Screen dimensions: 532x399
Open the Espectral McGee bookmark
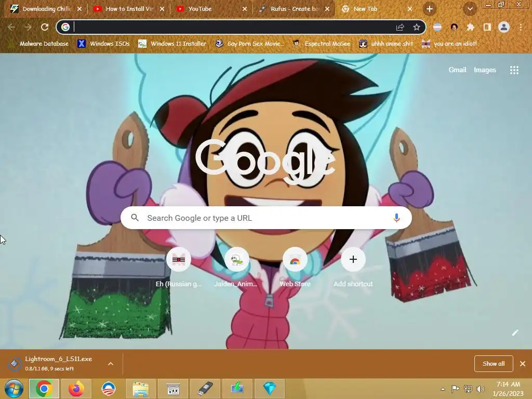click(321, 44)
